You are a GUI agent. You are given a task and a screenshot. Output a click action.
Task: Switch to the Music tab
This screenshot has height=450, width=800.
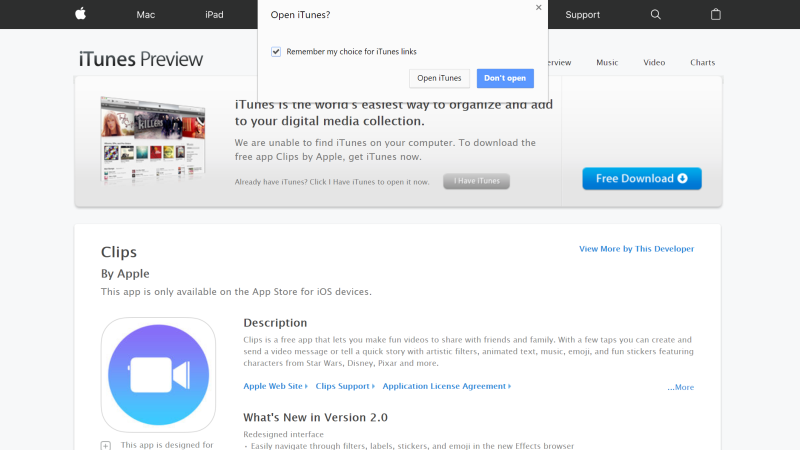pyautogui.click(x=607, y=63)
